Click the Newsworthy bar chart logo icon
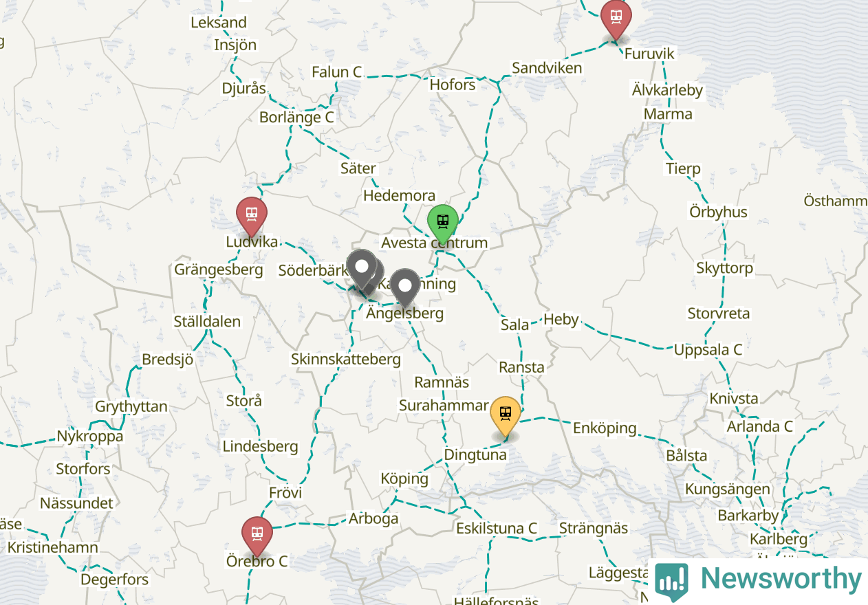Viewport: 868px width, 605px height. (671, 581)
